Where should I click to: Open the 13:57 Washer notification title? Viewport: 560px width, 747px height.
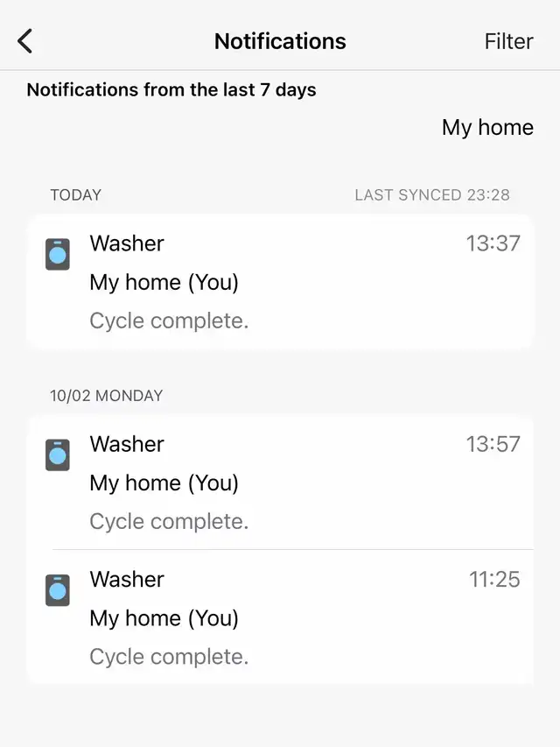(127, 444)
